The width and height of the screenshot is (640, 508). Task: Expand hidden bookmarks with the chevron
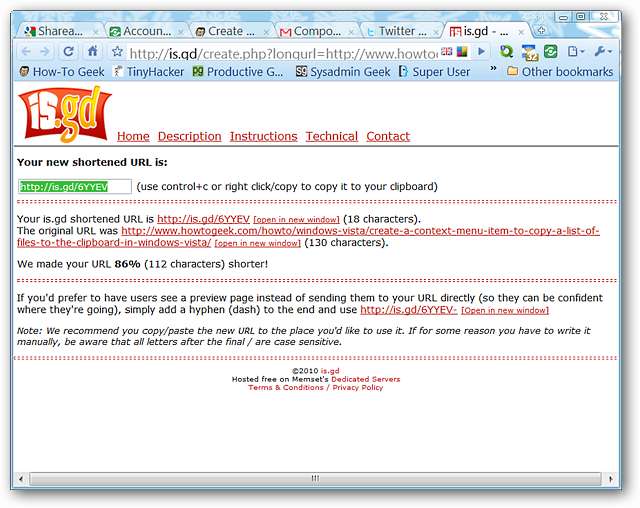(493, 69)
